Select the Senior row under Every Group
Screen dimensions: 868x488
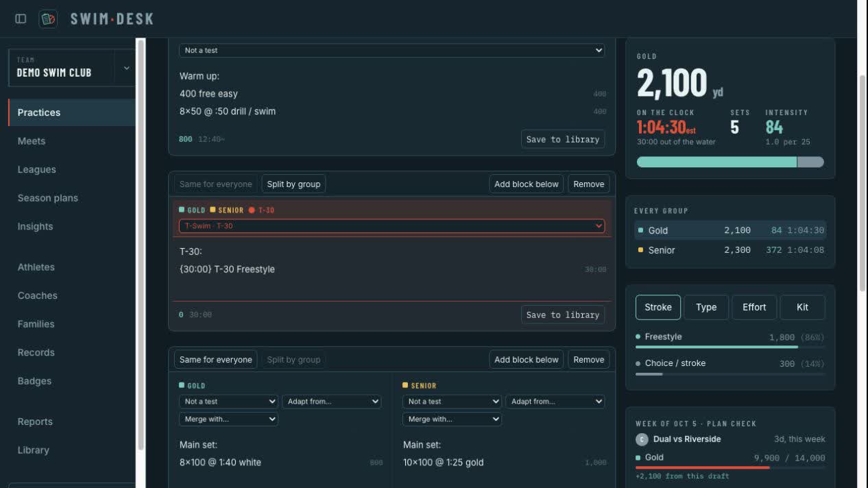coord(730,250)
